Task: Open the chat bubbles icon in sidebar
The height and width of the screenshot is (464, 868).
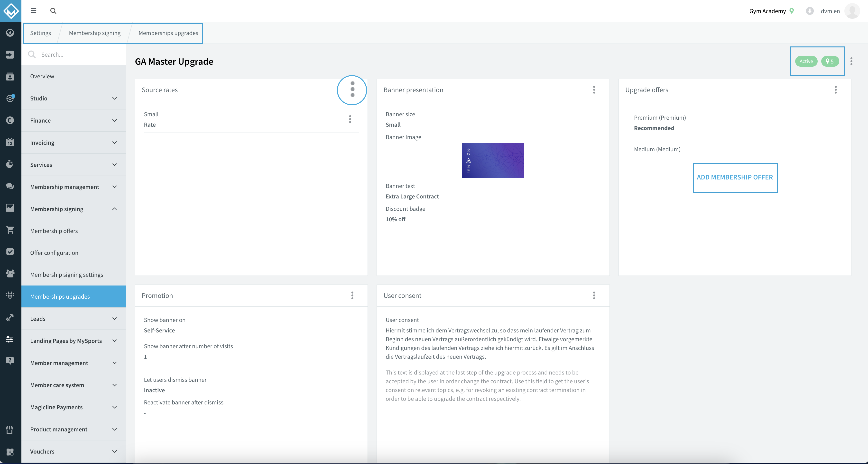Action: click(x=10, y=186)
